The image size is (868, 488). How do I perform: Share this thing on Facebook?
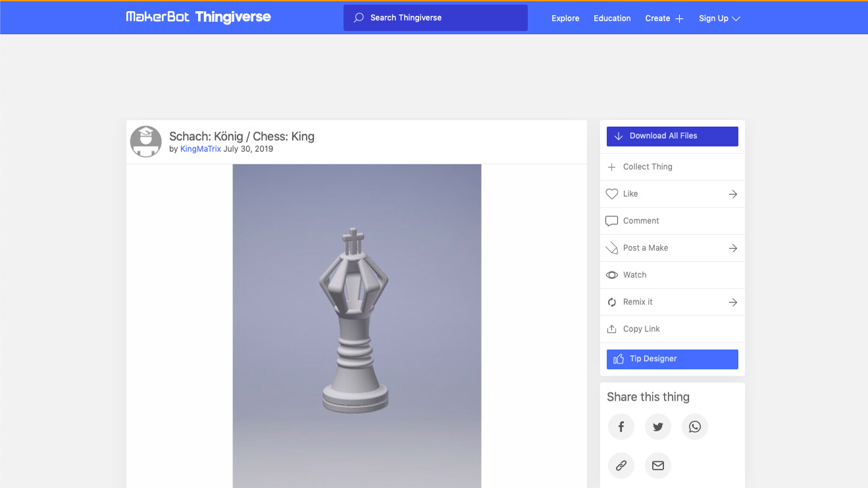(621, 427)
